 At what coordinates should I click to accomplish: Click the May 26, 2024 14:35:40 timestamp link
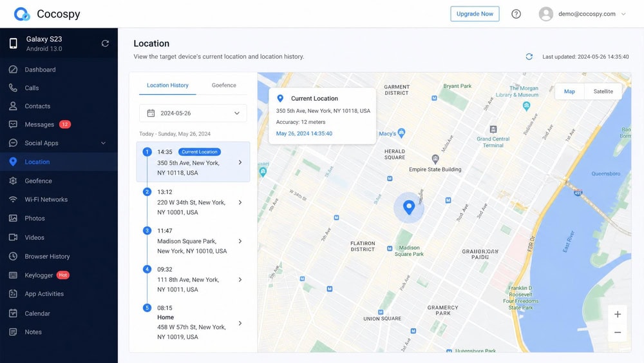305,133
